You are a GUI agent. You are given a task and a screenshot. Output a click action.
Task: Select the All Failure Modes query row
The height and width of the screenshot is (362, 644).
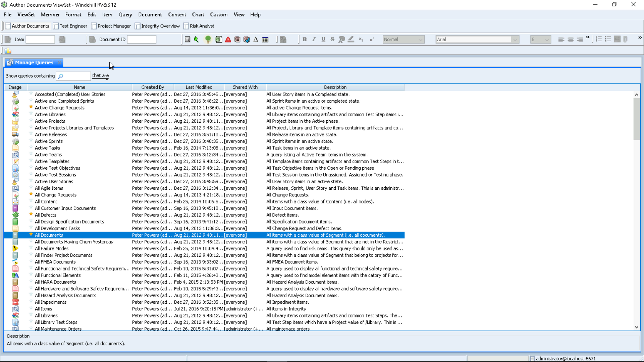[x=204, y=248]
